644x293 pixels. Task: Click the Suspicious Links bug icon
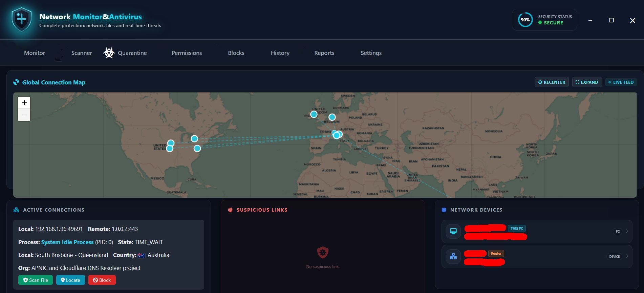point(230,210)
